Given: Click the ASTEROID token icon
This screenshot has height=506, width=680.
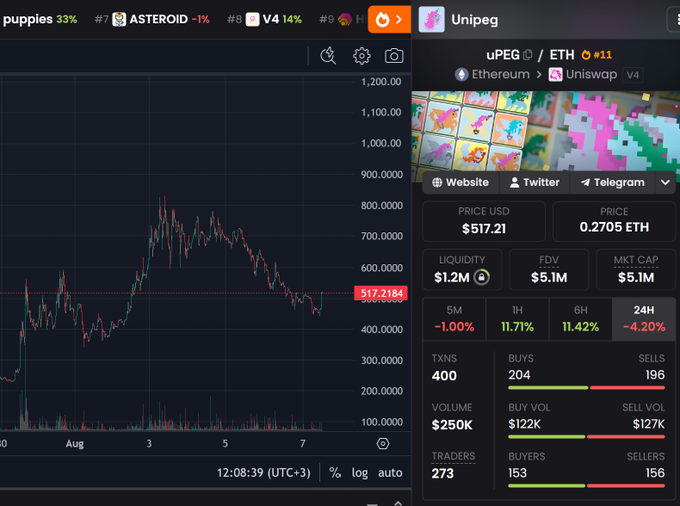Looking at the screenshot, I should point(119,19).
